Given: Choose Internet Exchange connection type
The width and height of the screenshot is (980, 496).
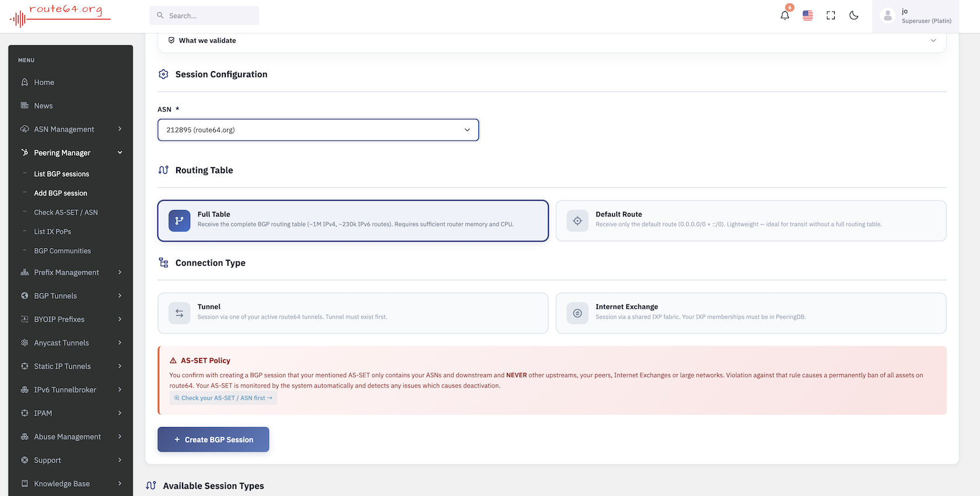Looking at the screenshot, I should tap(751, 313).
